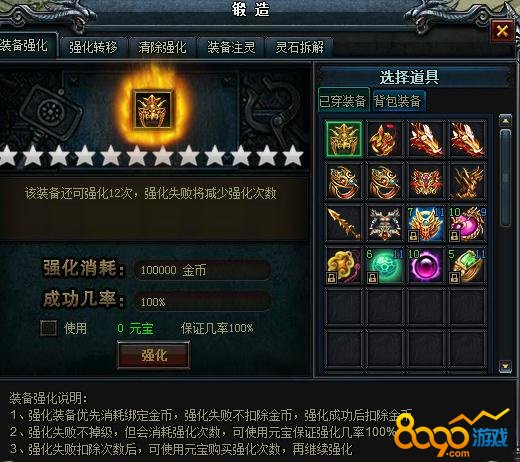Open the 装备注灵 tab
The height and width of the screenshot is (462, 520).
point(231,47)
